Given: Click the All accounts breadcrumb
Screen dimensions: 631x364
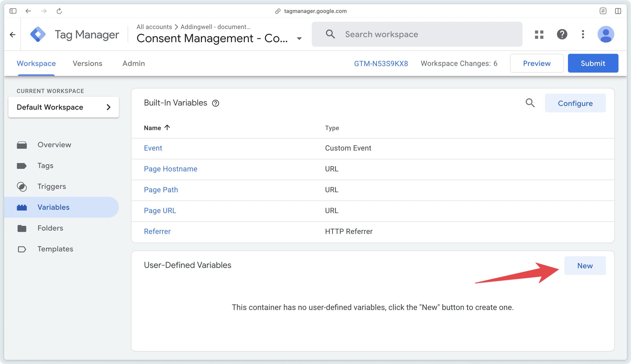Looking at the screenshot, I should pos(154,27).
